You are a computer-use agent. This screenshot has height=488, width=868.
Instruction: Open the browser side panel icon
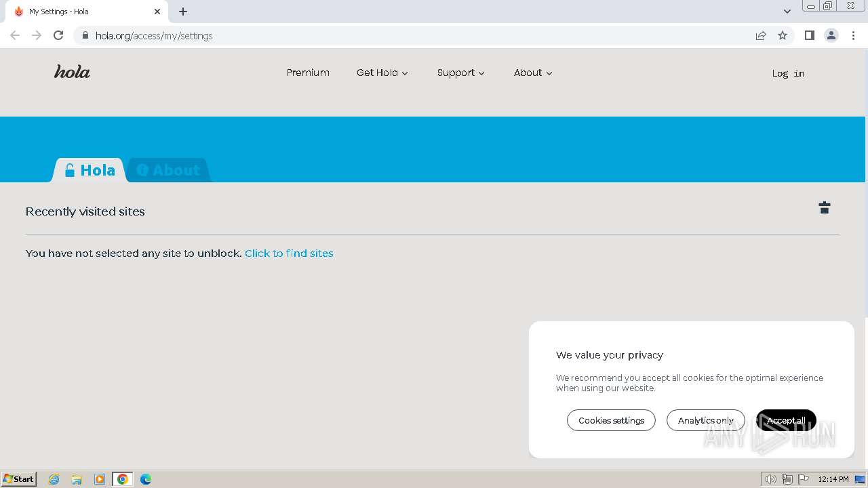coord(809,35)
